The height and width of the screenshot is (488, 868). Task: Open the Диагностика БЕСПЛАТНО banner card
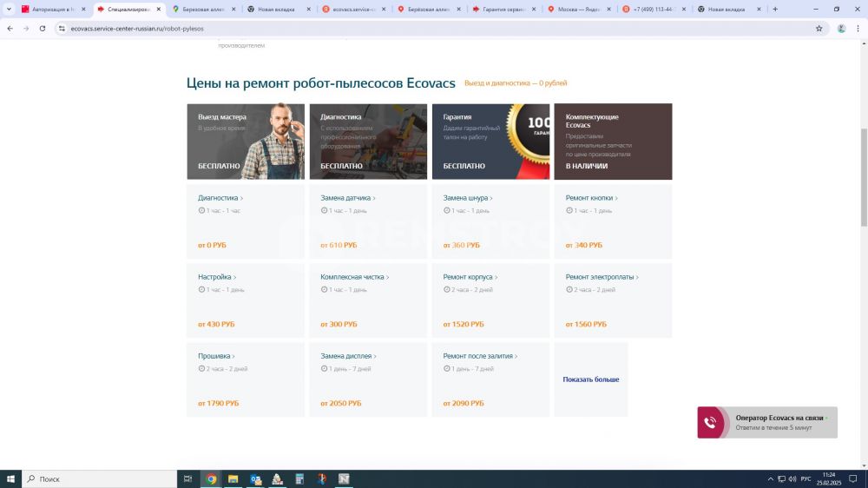click(368, 142)
